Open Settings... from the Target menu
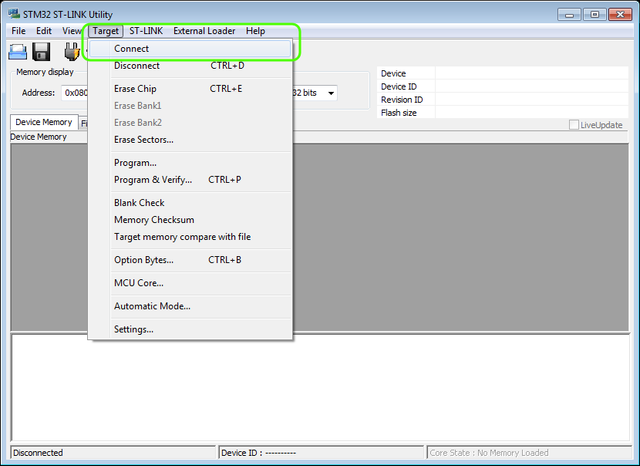 point(190,329)
